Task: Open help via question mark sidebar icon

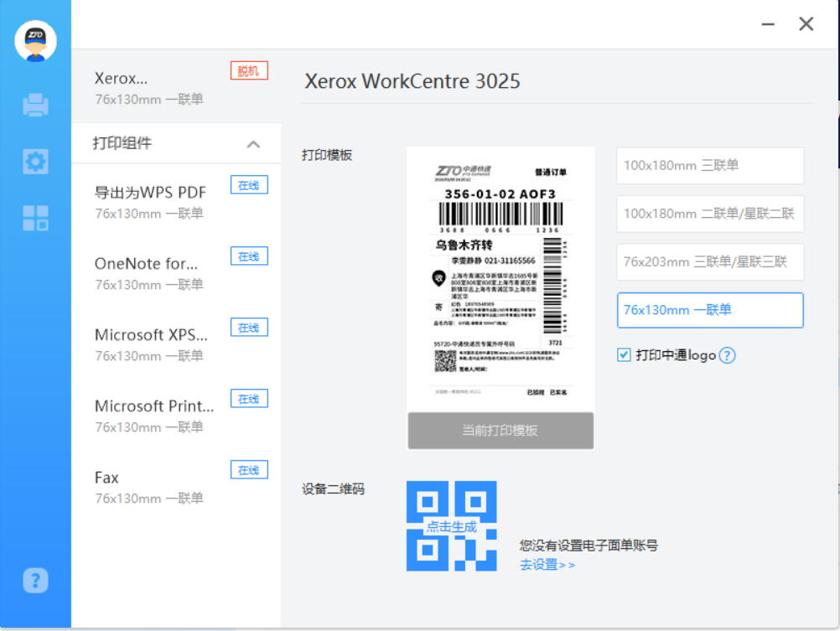Action: pos(35,580)
